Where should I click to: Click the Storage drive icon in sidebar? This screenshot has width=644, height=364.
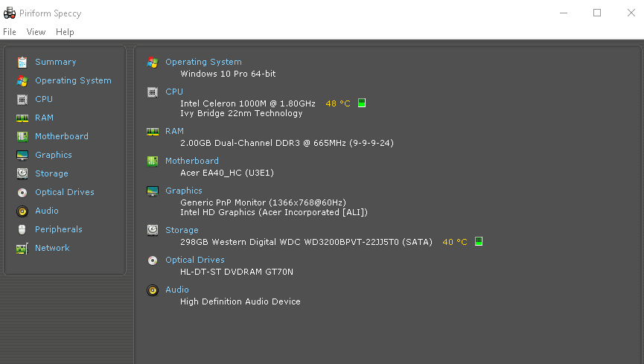coord(22,173)
